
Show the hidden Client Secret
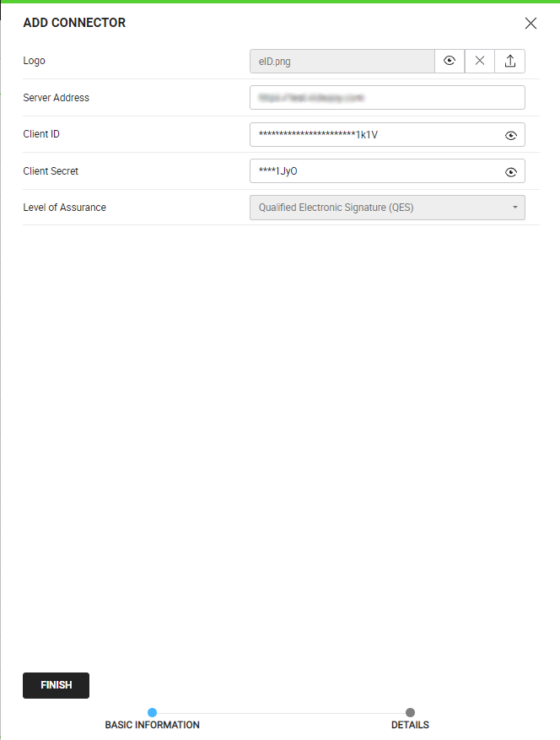click(x=510, y=171)
